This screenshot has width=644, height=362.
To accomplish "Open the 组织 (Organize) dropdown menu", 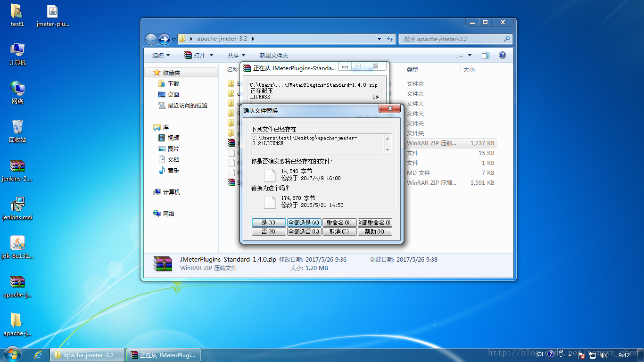I will point(161,55).
